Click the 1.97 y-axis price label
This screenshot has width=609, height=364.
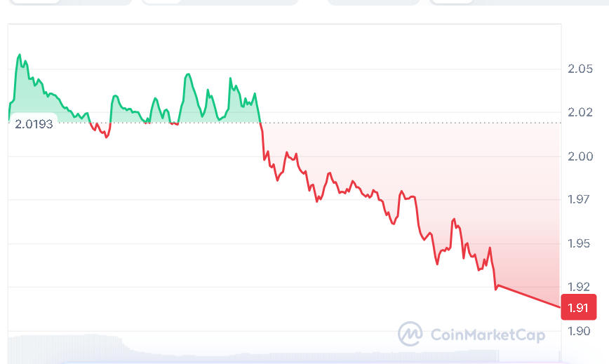click(580, 200)
